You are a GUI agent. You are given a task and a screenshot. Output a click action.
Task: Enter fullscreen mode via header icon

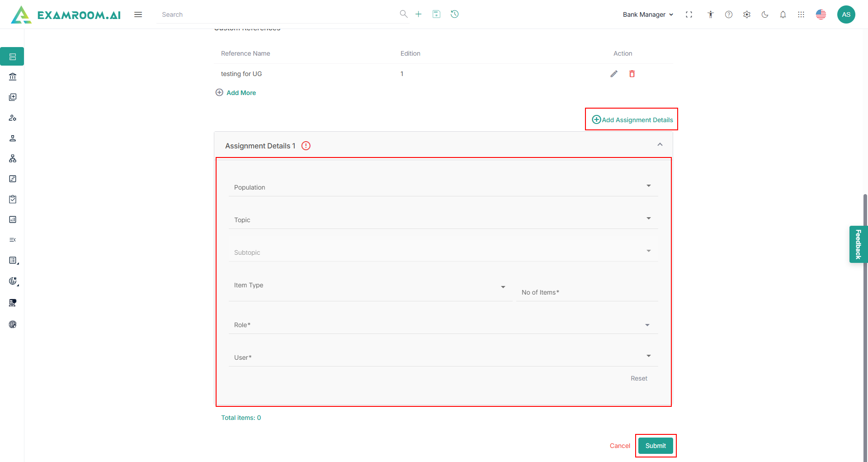pos(689,14)
